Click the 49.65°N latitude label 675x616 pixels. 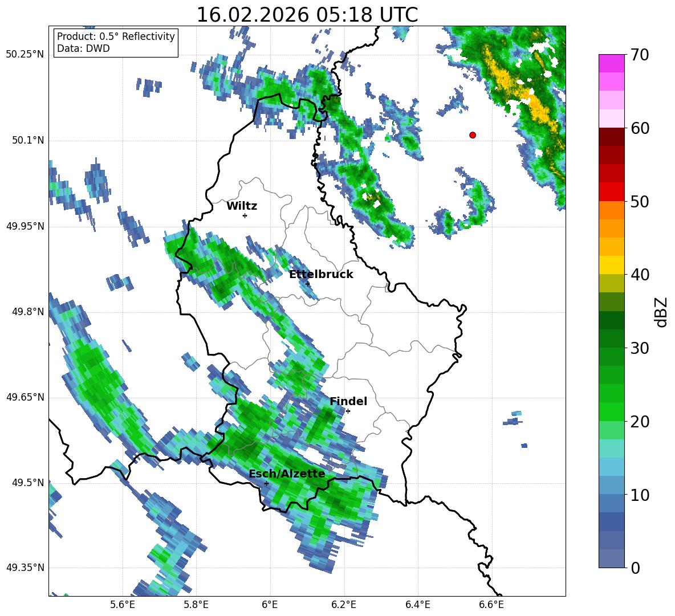[x=25, y=397]
